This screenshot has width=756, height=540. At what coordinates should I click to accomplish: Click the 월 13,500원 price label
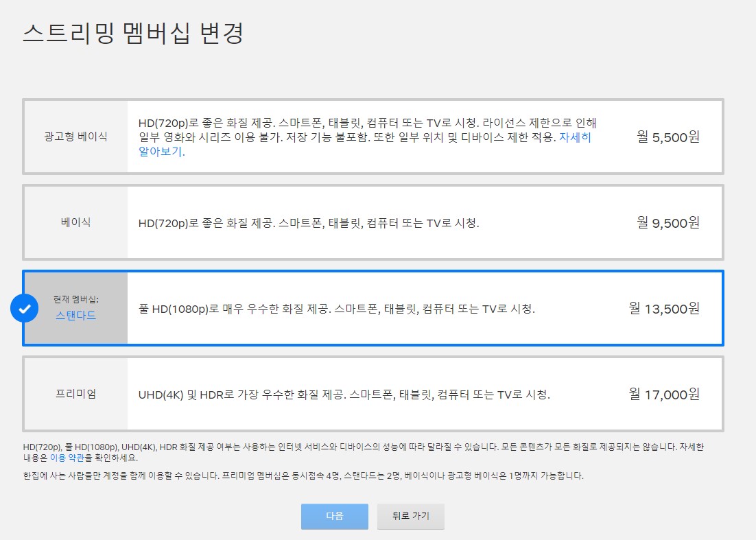pos(664,308)
